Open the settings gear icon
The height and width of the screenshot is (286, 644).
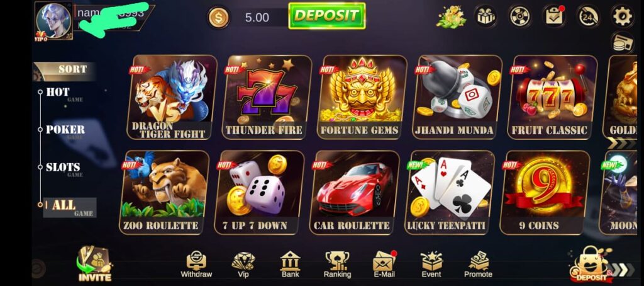(x=623, y=16)
